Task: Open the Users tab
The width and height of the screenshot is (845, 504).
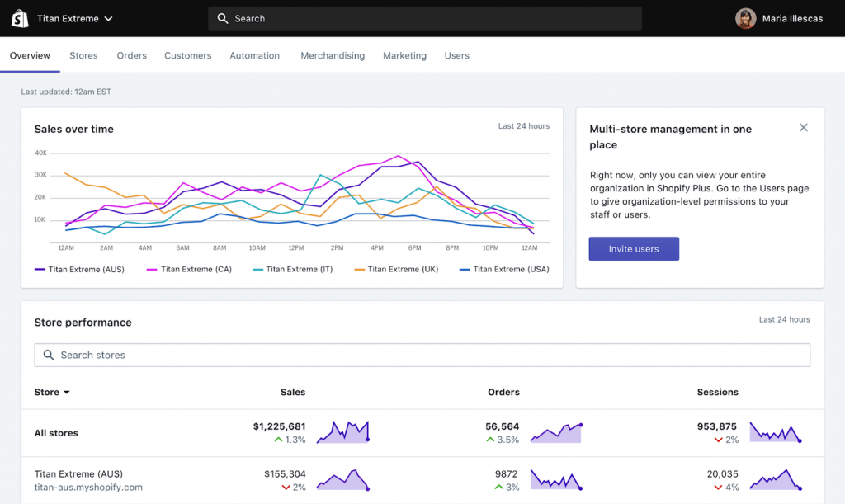Action: coord(456,55)
